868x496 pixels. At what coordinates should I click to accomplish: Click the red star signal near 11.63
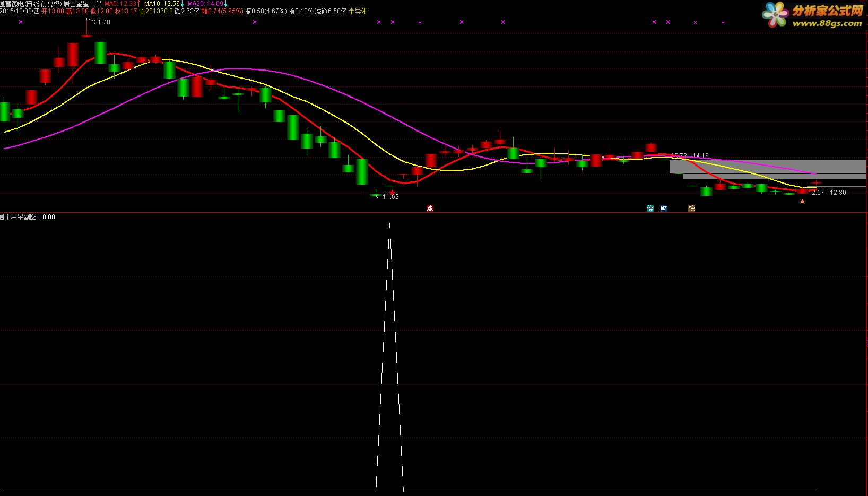[x=392, y=193]
